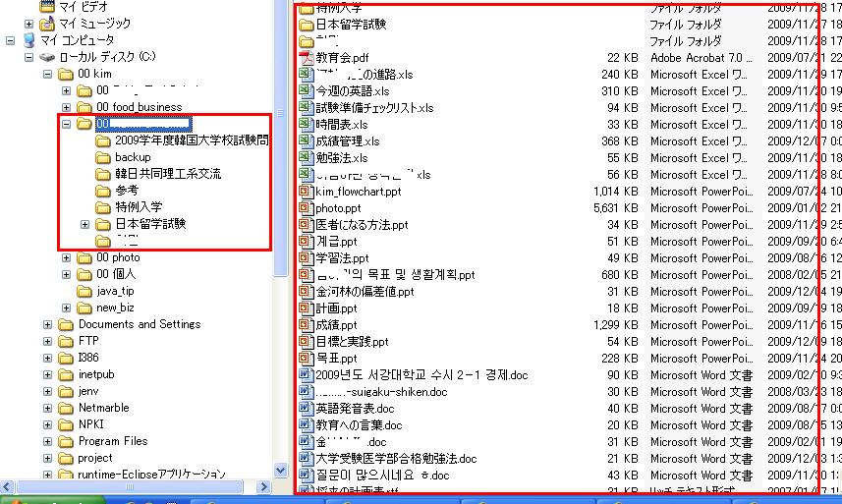Click the PDF icon of 教育会.pdf
Image resolution: width=842 pixels, height=504 pixels.
305,58
